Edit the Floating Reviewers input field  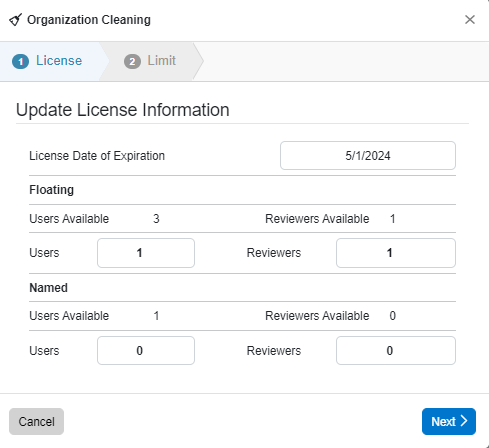pyautogui.click(x=396, y=253)
